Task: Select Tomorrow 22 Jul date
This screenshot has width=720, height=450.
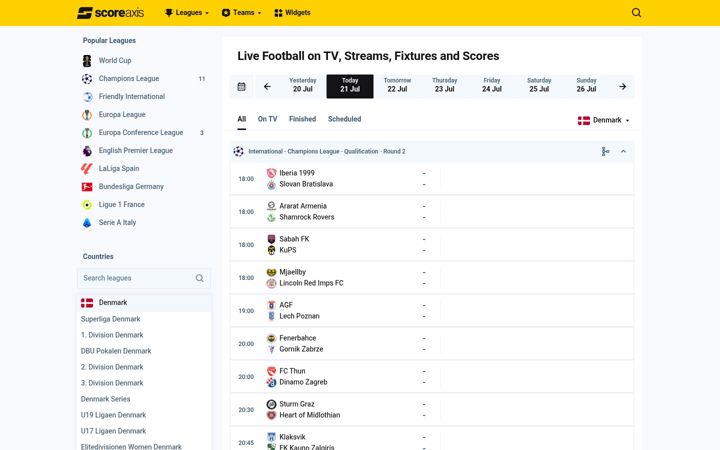Action: (x=397, y=86)
